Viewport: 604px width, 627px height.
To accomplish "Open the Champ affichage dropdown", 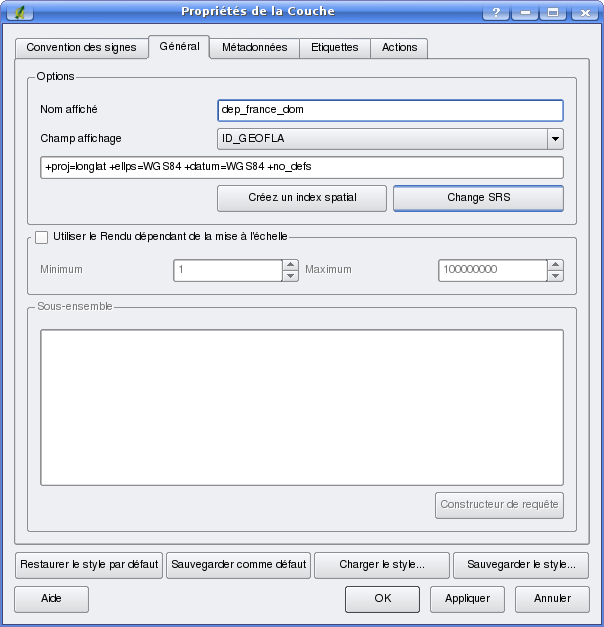I will 555,139.
